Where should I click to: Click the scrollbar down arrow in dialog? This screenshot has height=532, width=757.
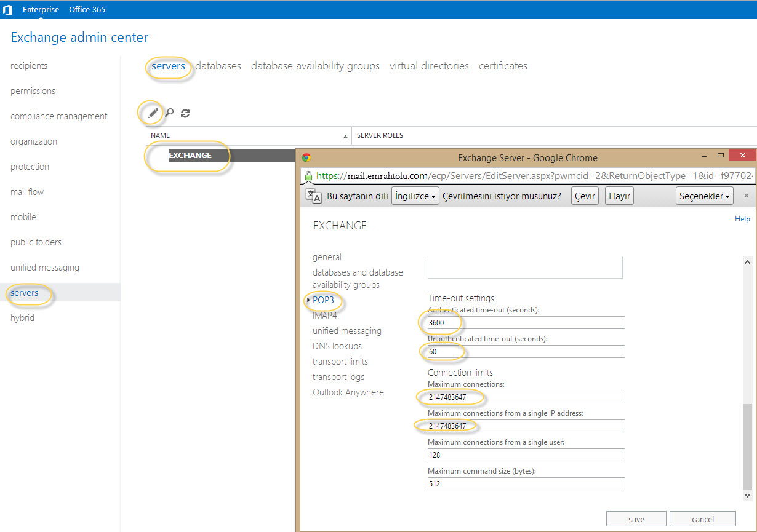[747, 495]
